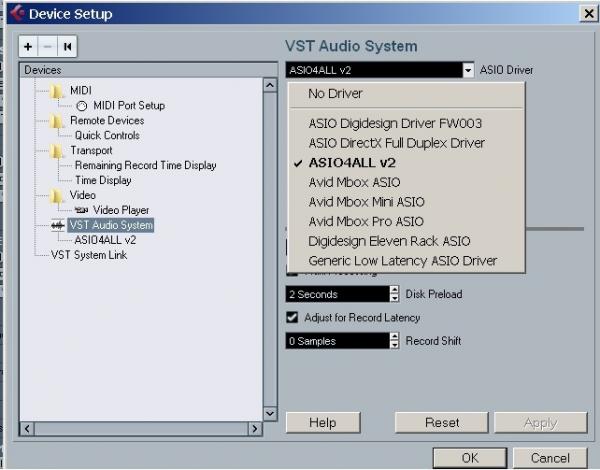Click the Cubase logo in title bar
This screenshot has height=470, width=600.
[18, 13]
